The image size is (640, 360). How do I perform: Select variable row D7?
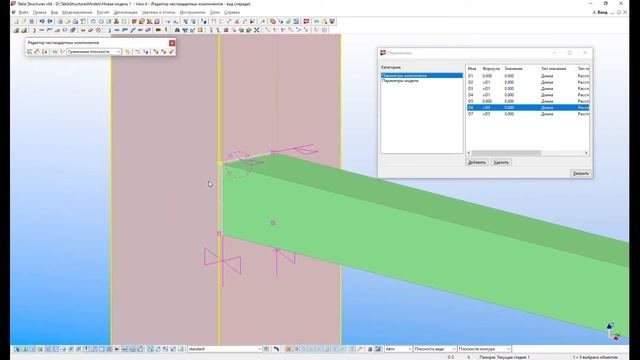(x=528, y=114)
